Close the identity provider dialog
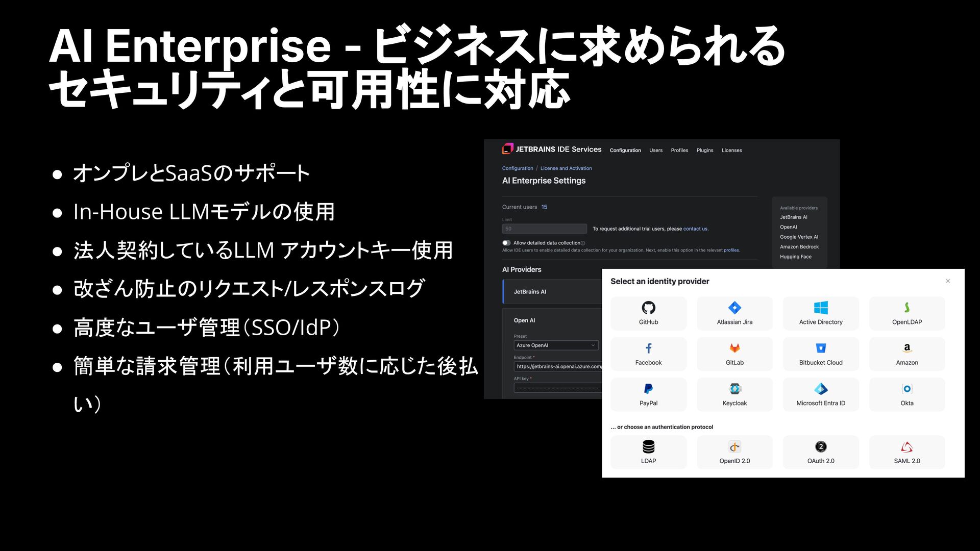Image resolution: width=980 pixels, height=551 pixels. (948, 281)
